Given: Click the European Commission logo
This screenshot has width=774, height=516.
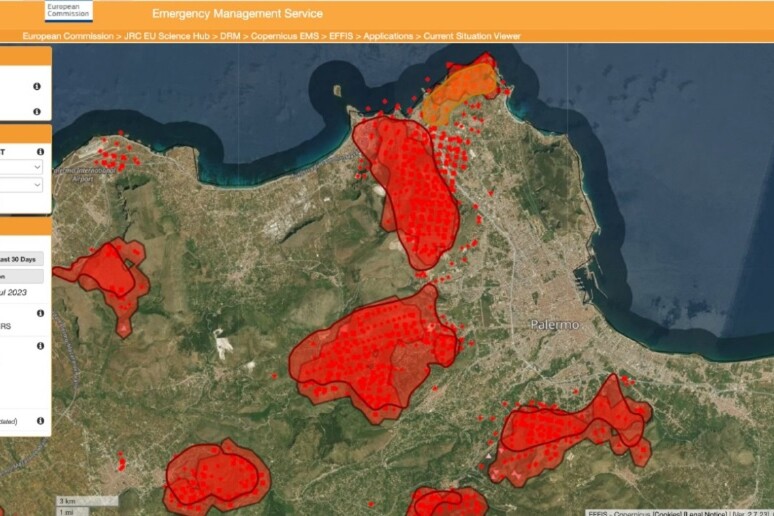Looking at the screenshot, I should [69, 11].
